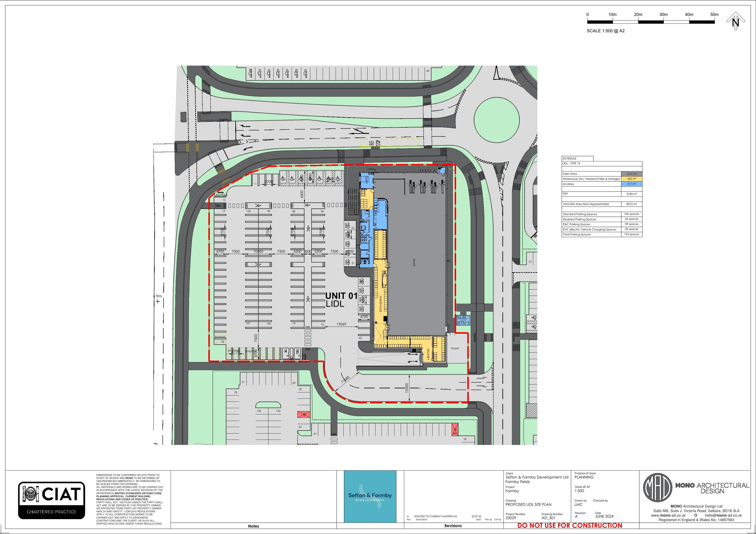Click the PLANT area label
The width and height of the screenshot is (756, 534).
(x=455, y=348)
